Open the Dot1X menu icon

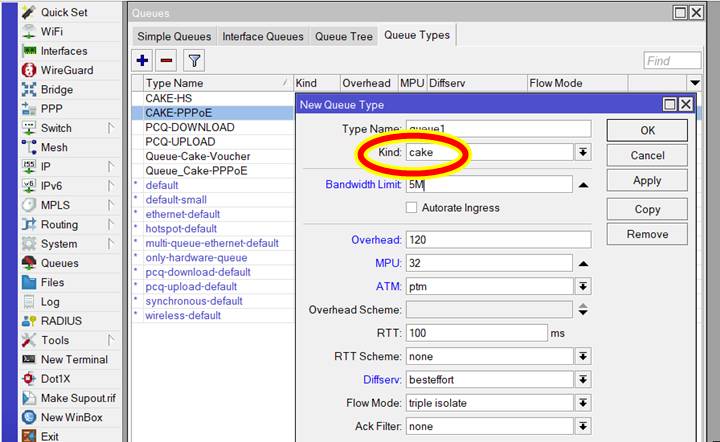pos(29,379)
